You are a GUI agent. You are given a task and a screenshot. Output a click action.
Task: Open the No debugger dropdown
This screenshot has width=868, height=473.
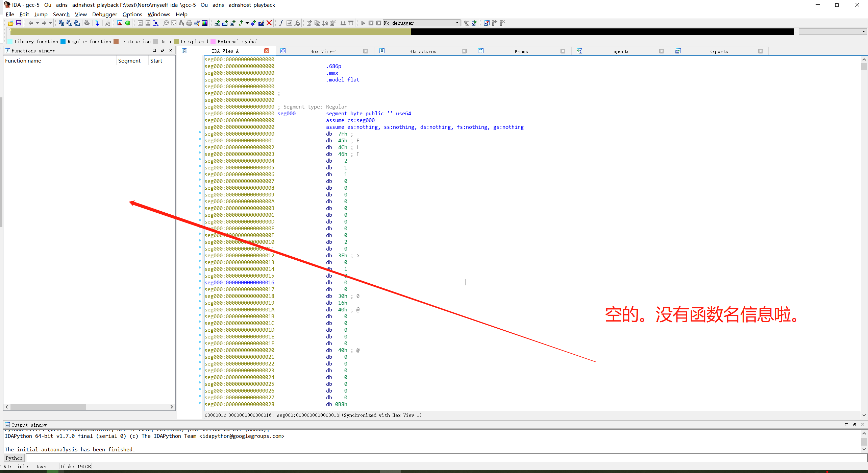tap(421, 23)
